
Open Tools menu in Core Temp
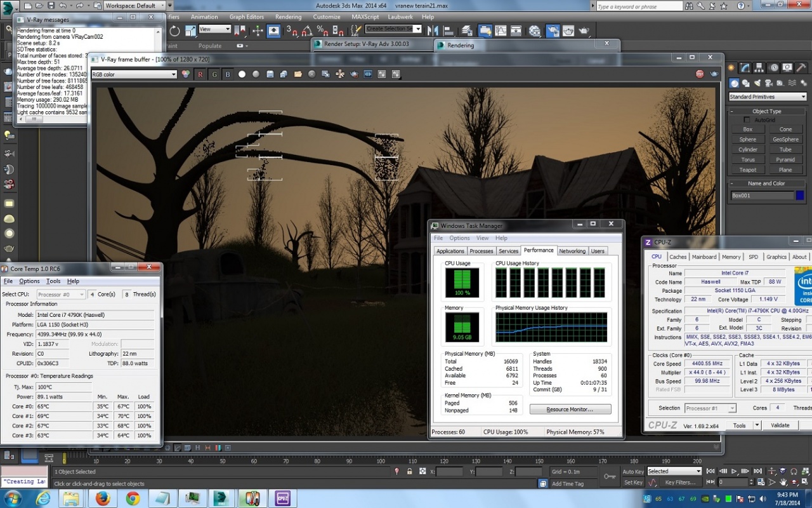coord(53,281)
